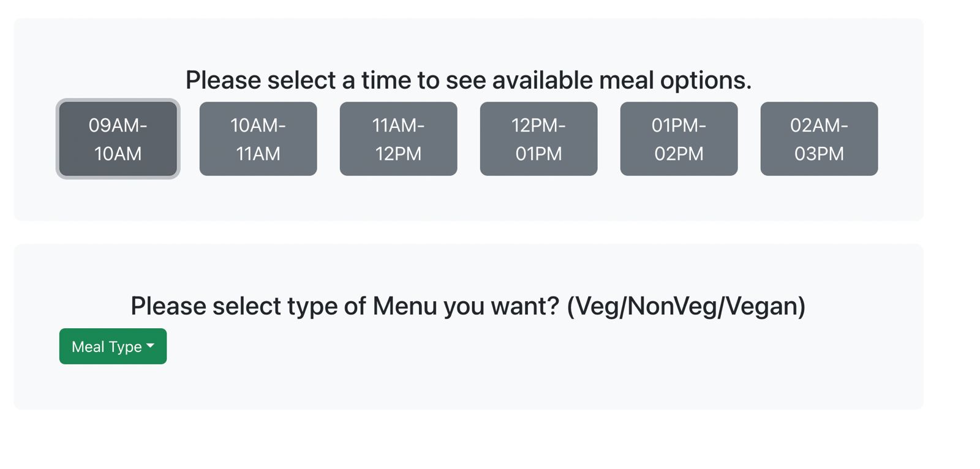Click '(Veg/NonVeg/Vegan)' text in the prompt

686,306
